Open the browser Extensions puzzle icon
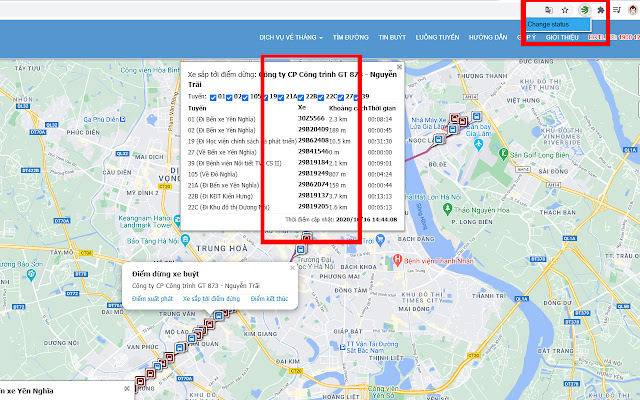Viewport: 640px width, 400px height. click(600, 10)
